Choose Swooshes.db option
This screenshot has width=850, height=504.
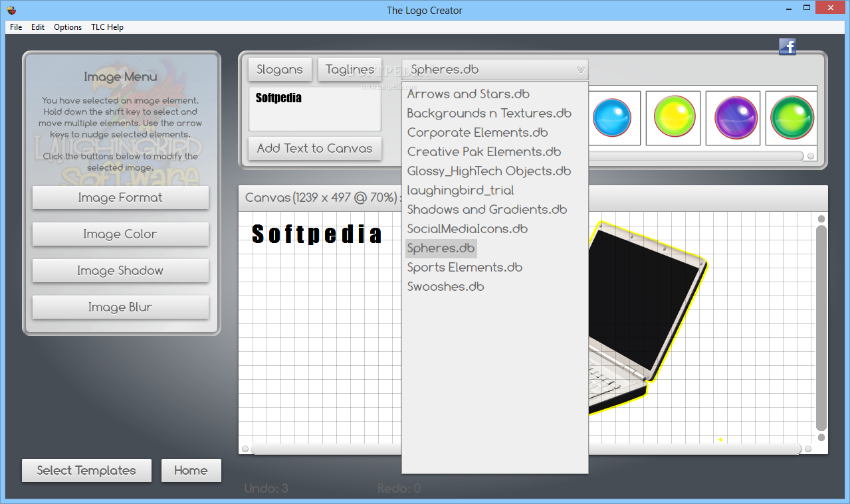[445, 286]
